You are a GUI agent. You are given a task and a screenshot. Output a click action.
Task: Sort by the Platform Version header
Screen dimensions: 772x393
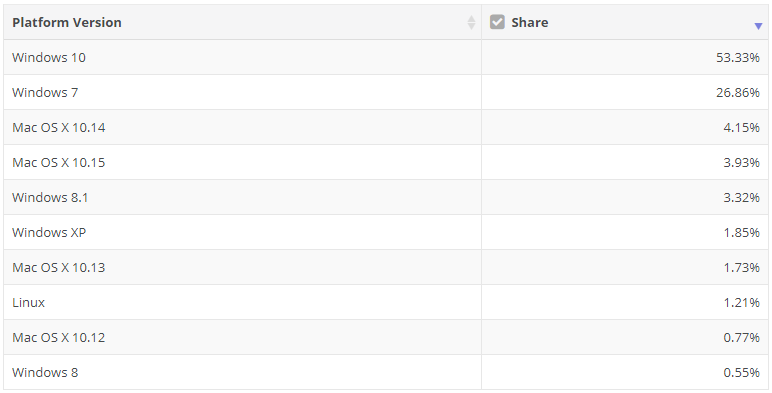coord(66,22)
